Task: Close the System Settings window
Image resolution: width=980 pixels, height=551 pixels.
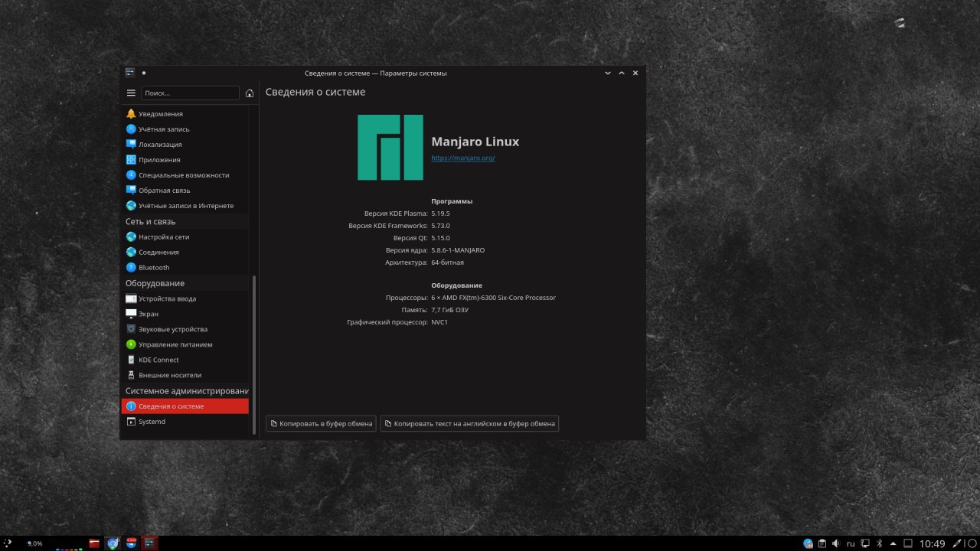Action: point(635,73)
